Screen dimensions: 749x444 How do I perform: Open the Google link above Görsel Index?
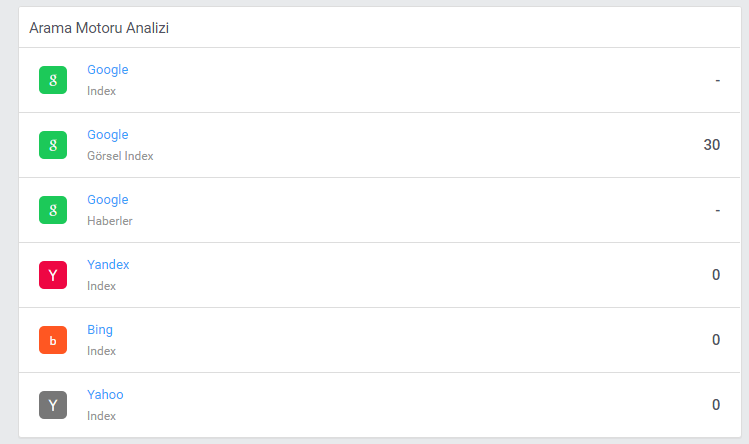pos(107,135)
